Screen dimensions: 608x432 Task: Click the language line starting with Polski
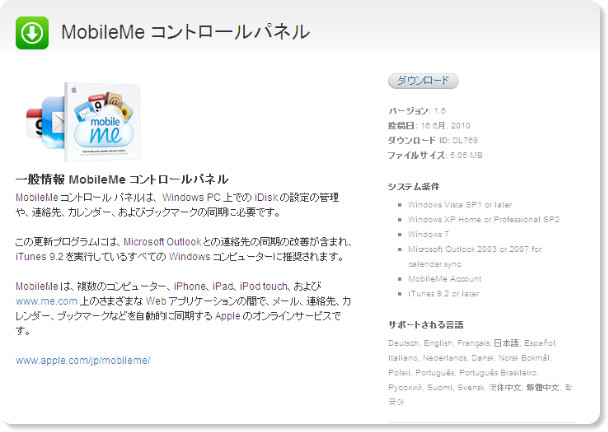click(x=463, y=372)
